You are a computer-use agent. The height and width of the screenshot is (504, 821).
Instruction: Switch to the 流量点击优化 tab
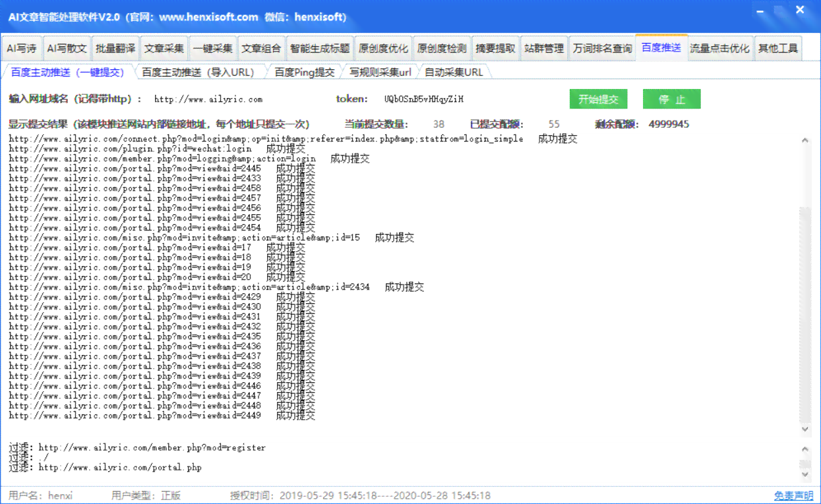click(719, 48)
